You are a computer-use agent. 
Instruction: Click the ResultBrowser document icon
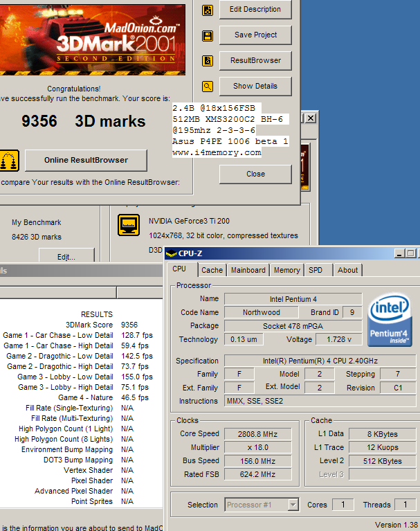(x=208, y=61)
